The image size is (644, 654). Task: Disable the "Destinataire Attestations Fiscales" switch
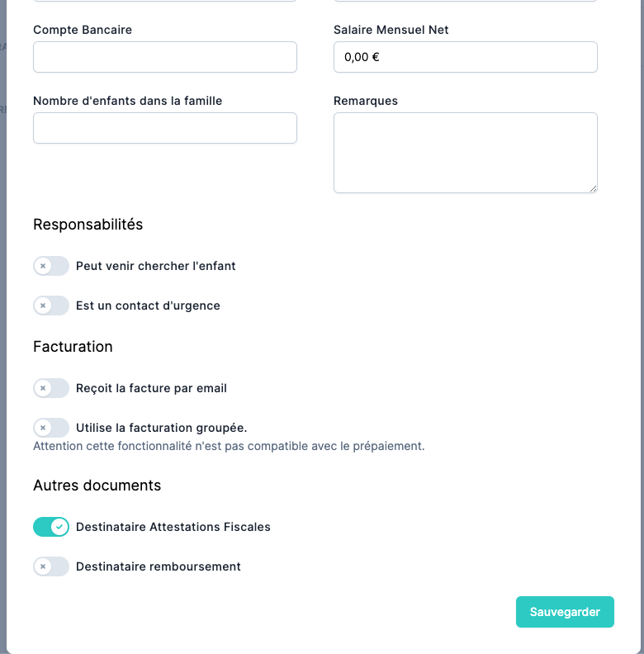point(51,527)
